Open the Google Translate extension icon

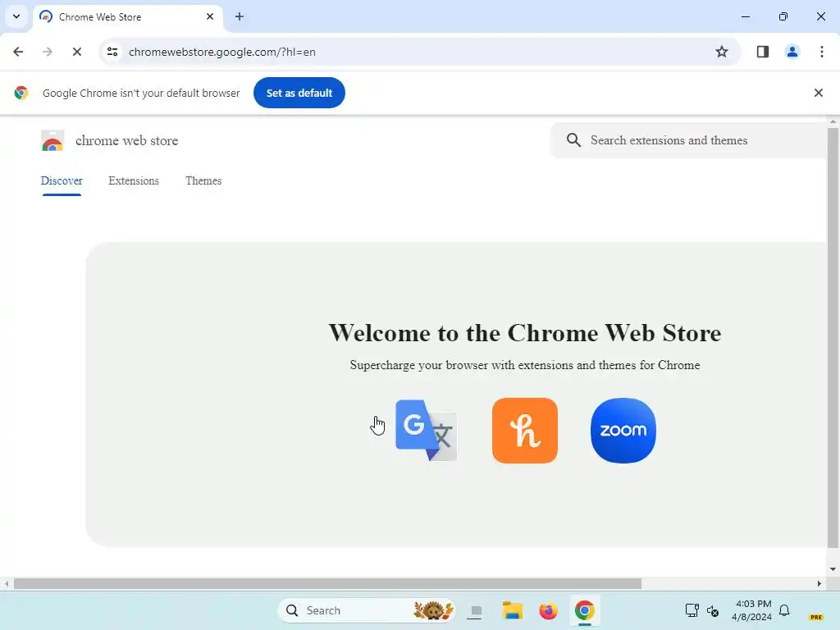(427, 430)
